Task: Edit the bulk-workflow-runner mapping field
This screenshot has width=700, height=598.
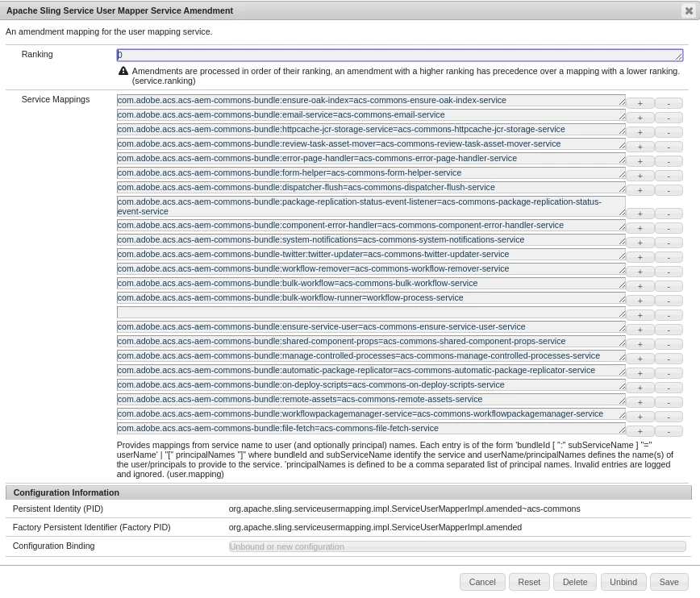Action: [x=371, y=297]
